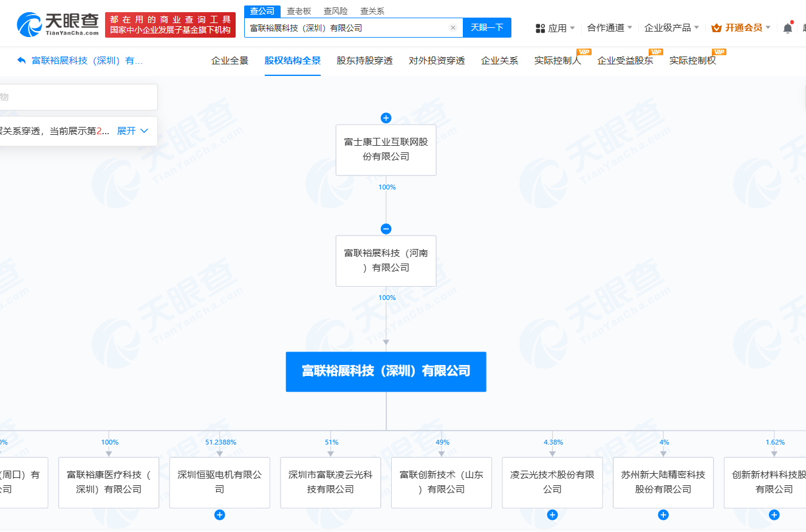Open the 实际控制权 VIP tab
This screenshot has width=806, height=532.
(x=692, y=61)
